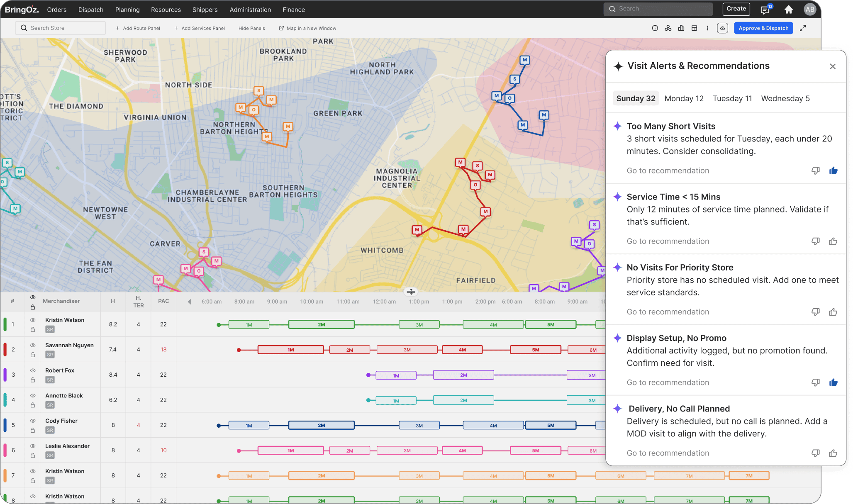Click Add Services Panel
853x504 pixels.
pos(200,28)
